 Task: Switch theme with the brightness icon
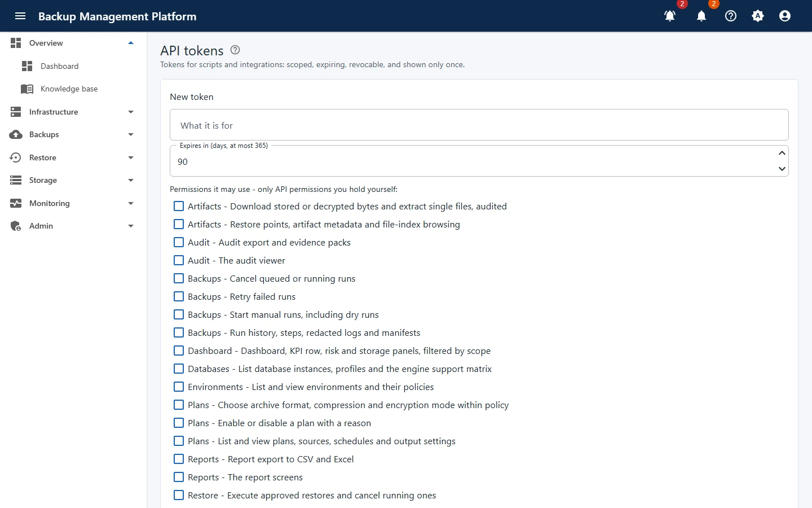(758, 16)
